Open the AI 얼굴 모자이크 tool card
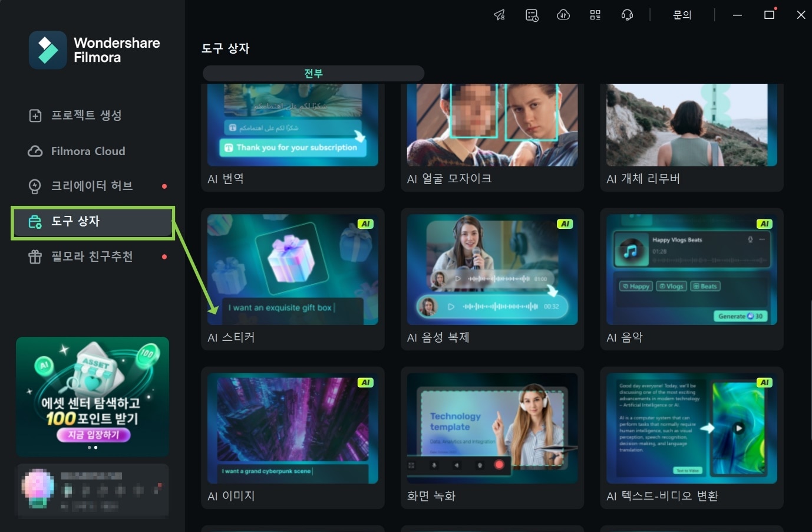Image resolution: width=812 pixels, height=532 pixels. [x=492, y=137]
